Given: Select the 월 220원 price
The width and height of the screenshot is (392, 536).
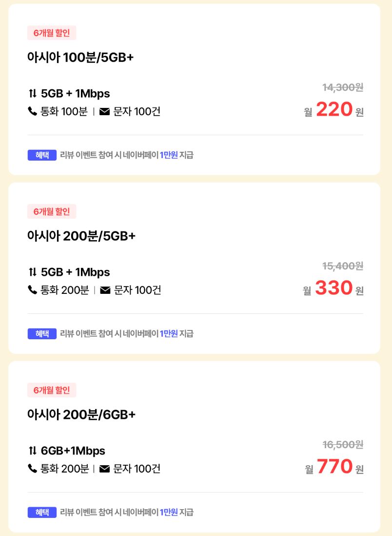Looking at the screenshot, I should pyautogui.click(x=334, y=110).
